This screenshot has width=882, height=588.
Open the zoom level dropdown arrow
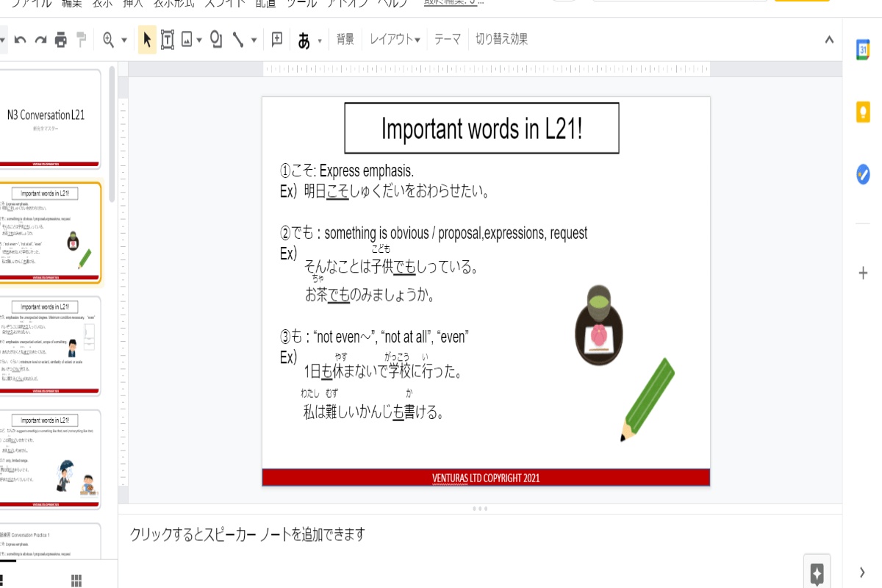tap(124, 40)
